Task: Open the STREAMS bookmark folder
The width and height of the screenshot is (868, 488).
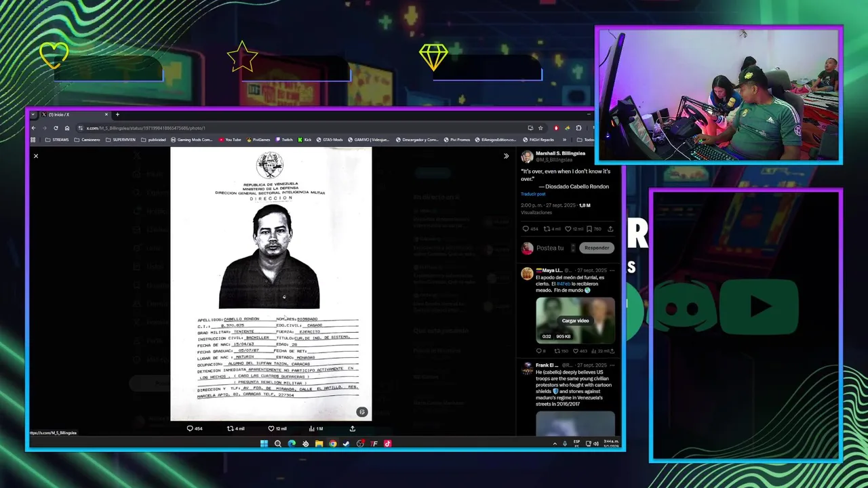Action: pyautogui.click(x=57, y=140)
